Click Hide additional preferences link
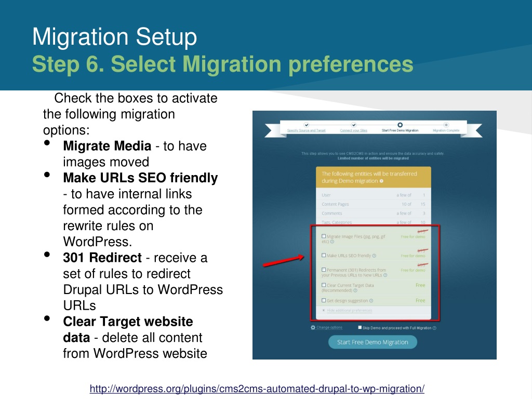 click(349, 311)
